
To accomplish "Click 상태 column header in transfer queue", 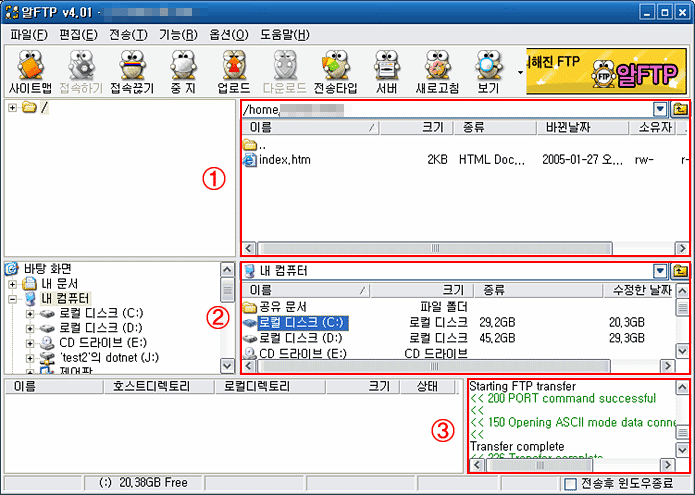I will (x=427, y=386).
